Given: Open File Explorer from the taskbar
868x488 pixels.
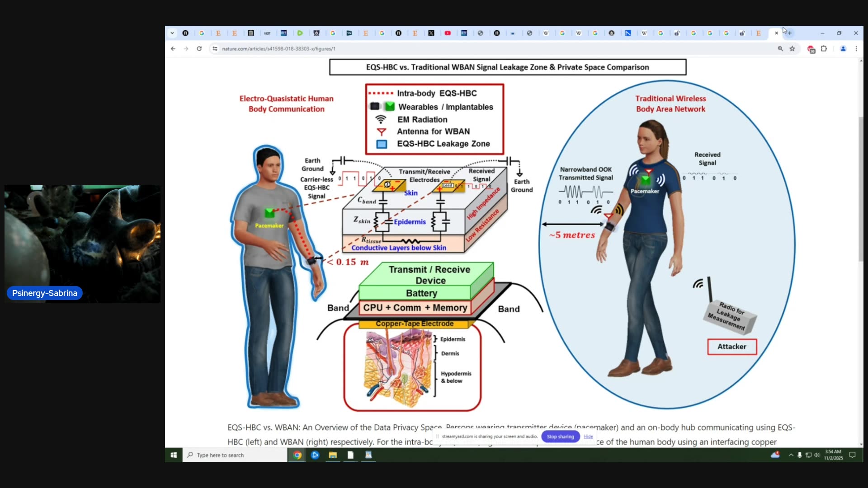Looking at the screenshot, I should pos(333,455).
